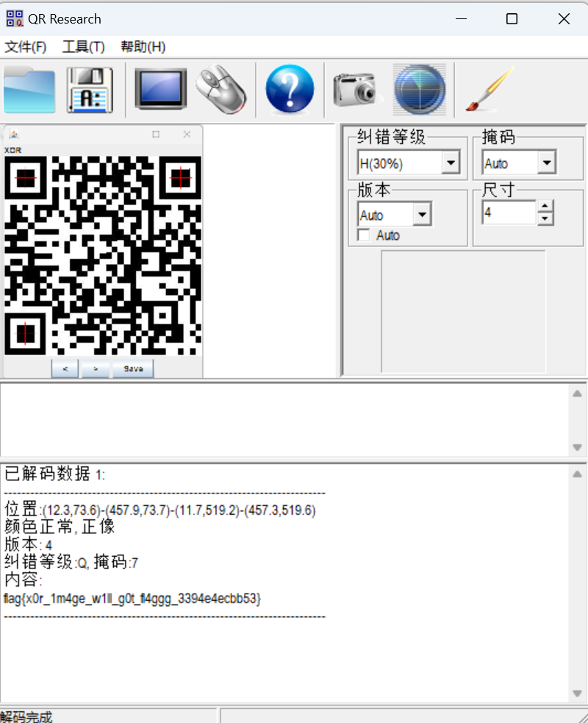The image size is (588, 723).
Task: Click the floppy disk save icon
Action: [x=90, y=90]
